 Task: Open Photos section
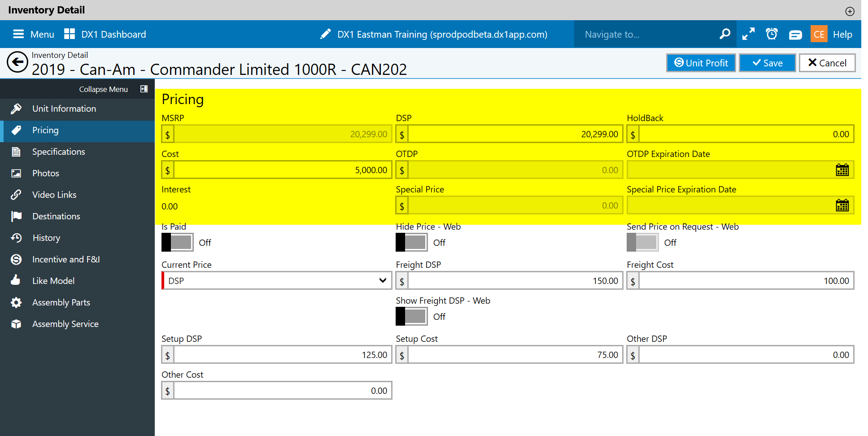(x=77, y=173)
